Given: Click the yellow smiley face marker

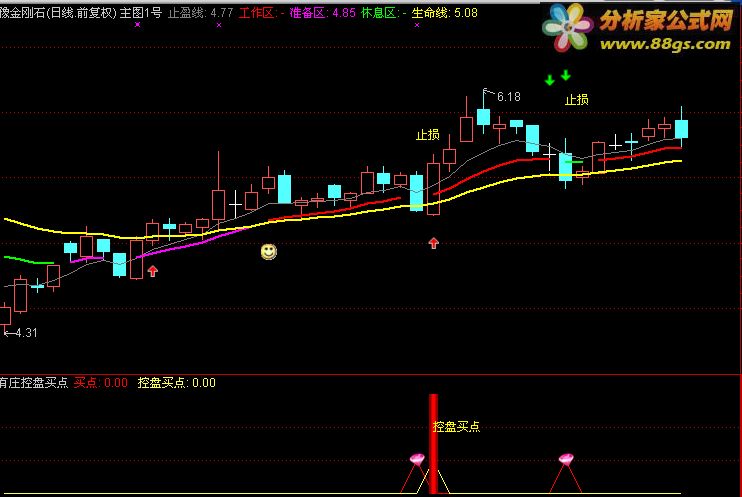Looking at the screenshot, I should click(269, 251).
